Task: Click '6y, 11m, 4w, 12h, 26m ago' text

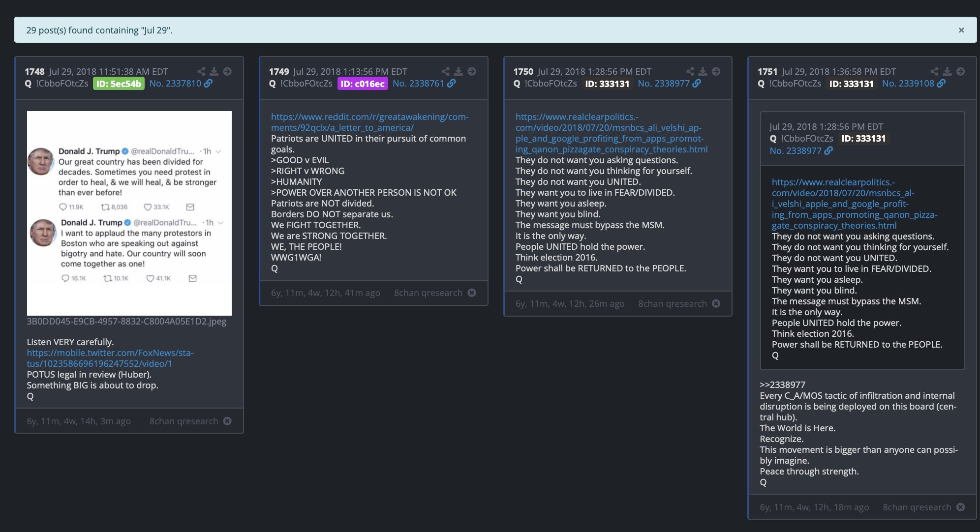Action: tap(570, 303)
